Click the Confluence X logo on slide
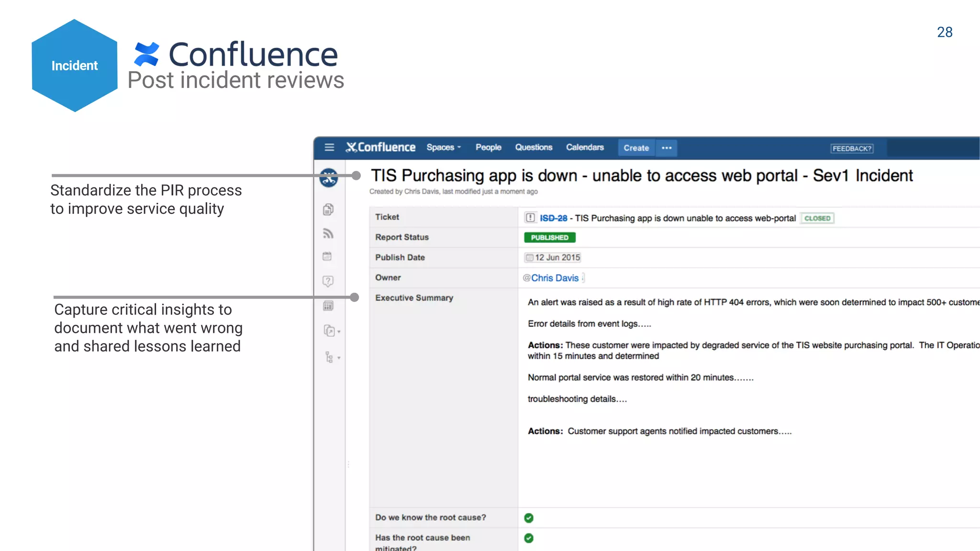Viewport: 980px width, 551px height. tap(146, 54)
